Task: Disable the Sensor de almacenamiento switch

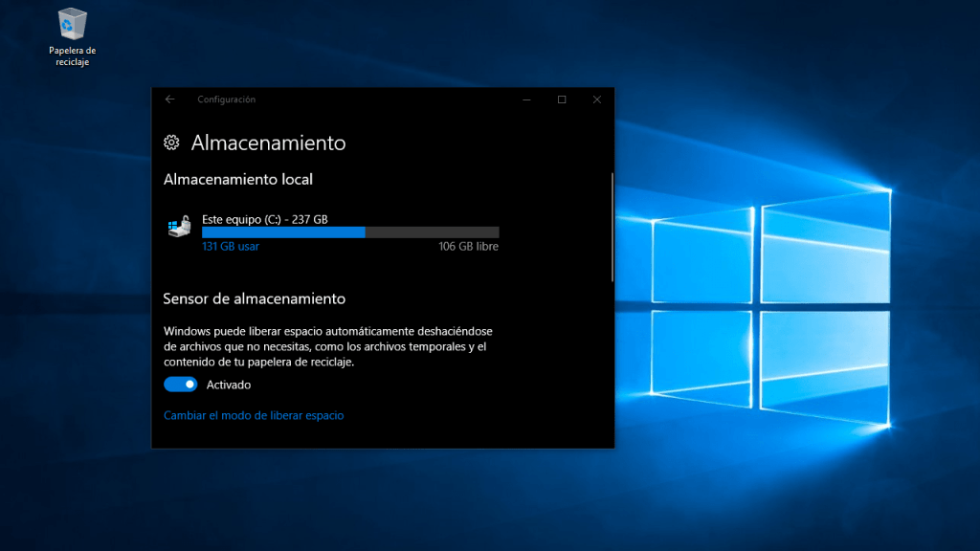Action: (180, 384)
